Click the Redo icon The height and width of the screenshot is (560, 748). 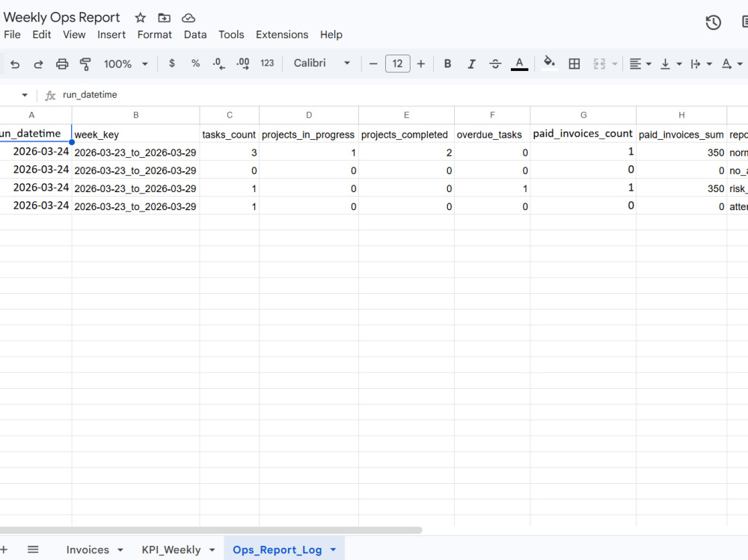[38, 64]
